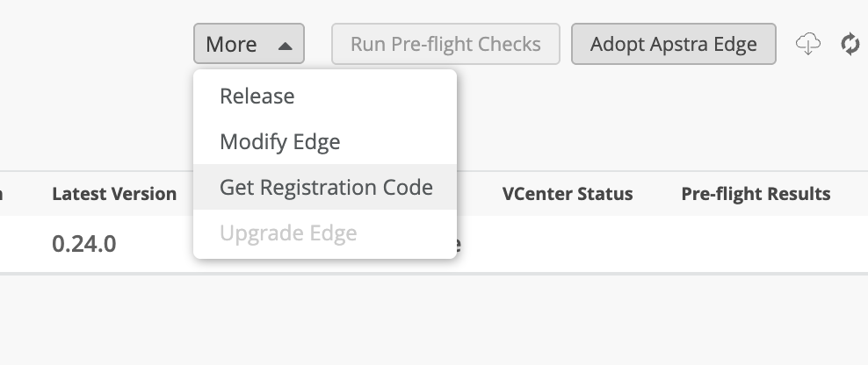Image resolution: width=868 pixels, height=365 pixels.
Task: Sort by the Latest Version column header
Action: pyautogui.click(x=114, y=194)
